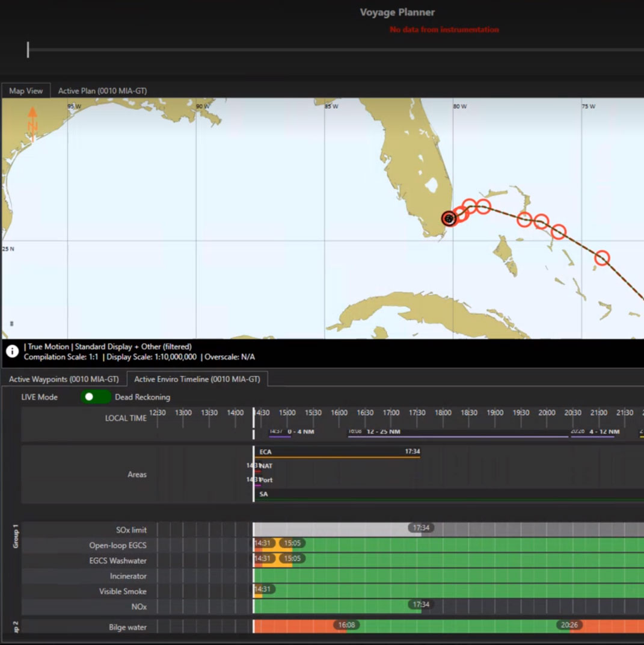Image resolution: width=644 pixels, height=645 pixels.
Task: Click the 15:05 marker on Open-loop EGCS row
Action: pyautogui.click(x=292, y=543)
